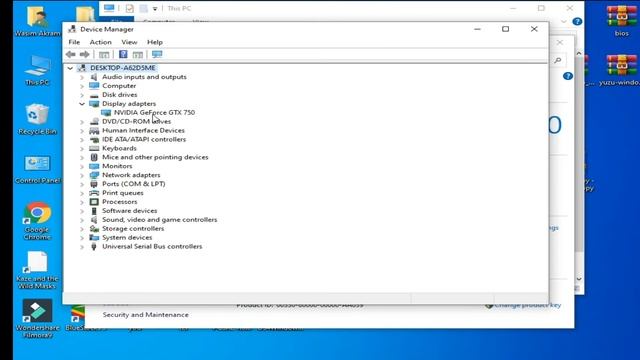Click search magnifier in background window

click(558, 60)
